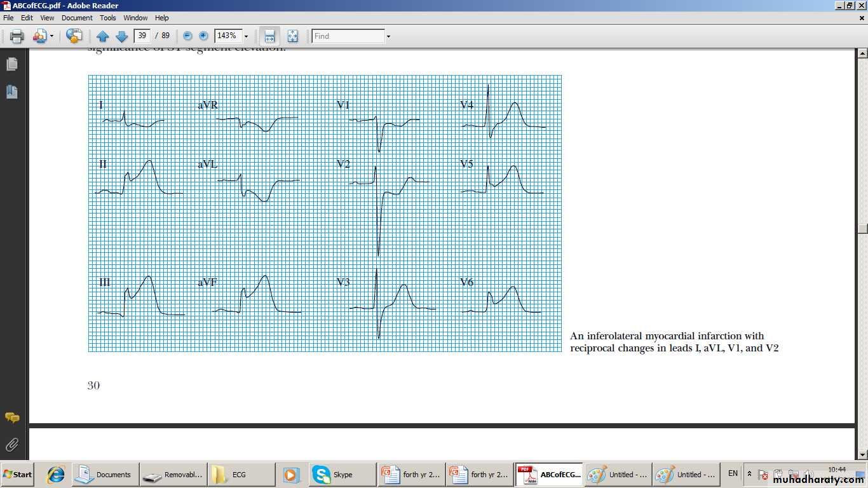
Task: Switch to Skype in the taskbar
Action: tap(342, 475)
